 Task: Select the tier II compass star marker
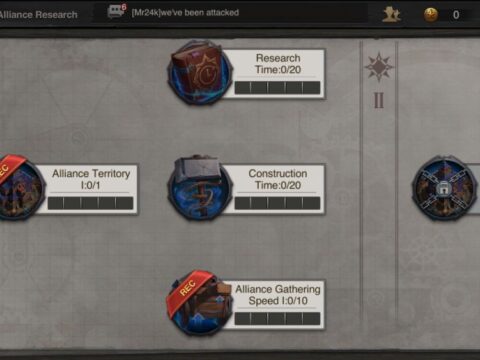click(x=379, y=67)
